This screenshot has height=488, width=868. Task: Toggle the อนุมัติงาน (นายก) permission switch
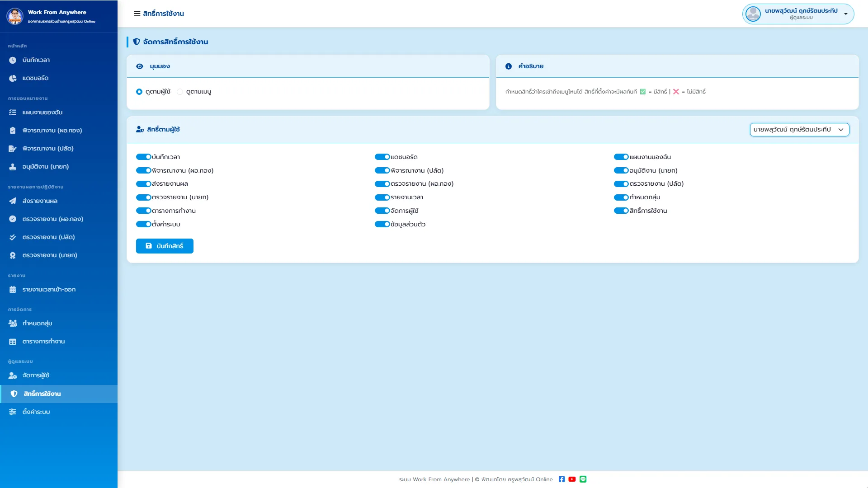pos(621,171)
